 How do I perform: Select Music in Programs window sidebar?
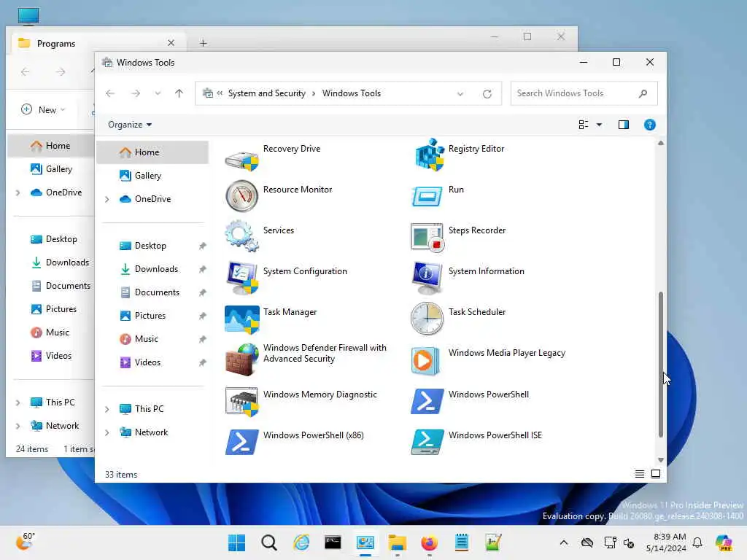point(52,332)
